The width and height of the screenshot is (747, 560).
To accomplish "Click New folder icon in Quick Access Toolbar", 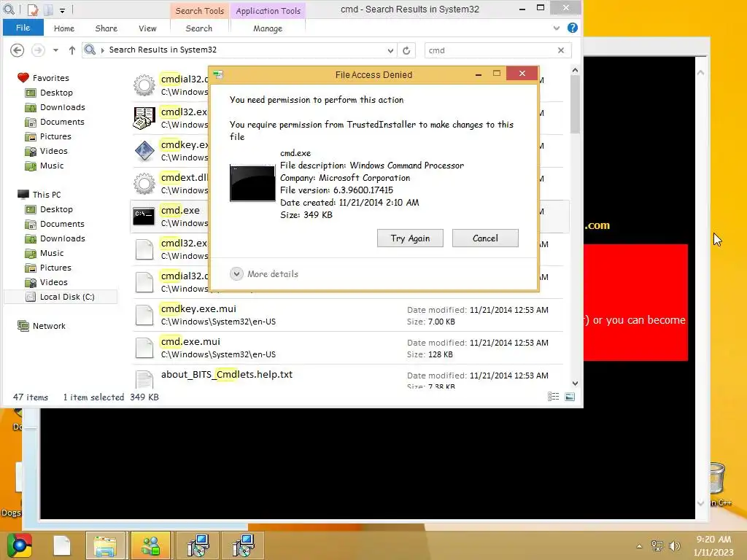I will click(x=48, y=9).
